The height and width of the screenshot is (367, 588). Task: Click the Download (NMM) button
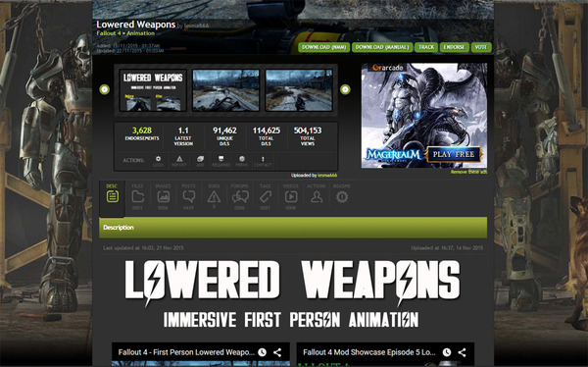[x=324, y=47]
